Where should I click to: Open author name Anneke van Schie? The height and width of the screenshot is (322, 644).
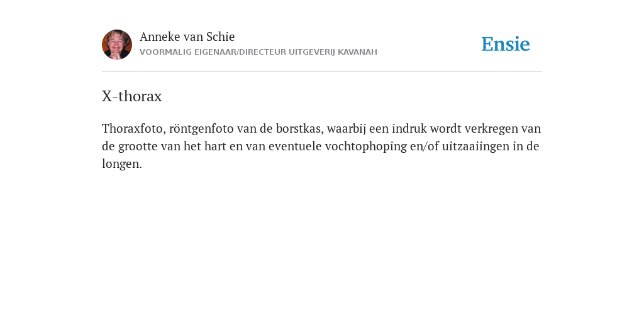click(187, 36)
